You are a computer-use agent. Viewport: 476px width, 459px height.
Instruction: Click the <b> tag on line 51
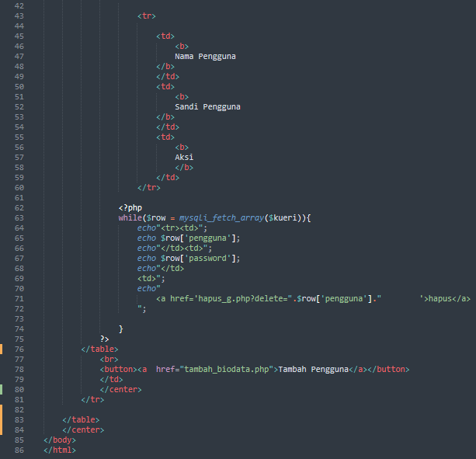(x=182, y=97)
